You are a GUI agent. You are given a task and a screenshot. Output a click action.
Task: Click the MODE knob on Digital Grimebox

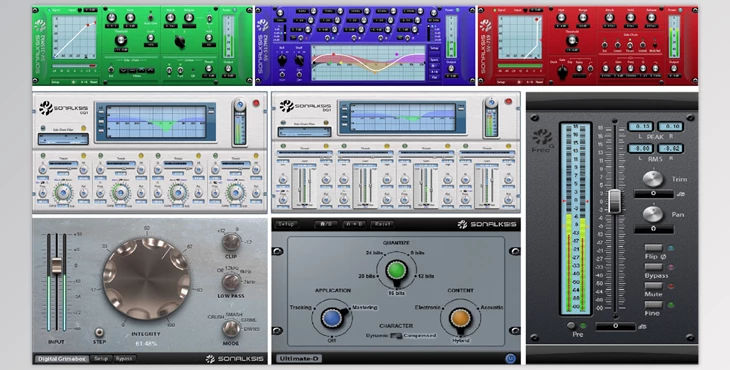[231, 329]
